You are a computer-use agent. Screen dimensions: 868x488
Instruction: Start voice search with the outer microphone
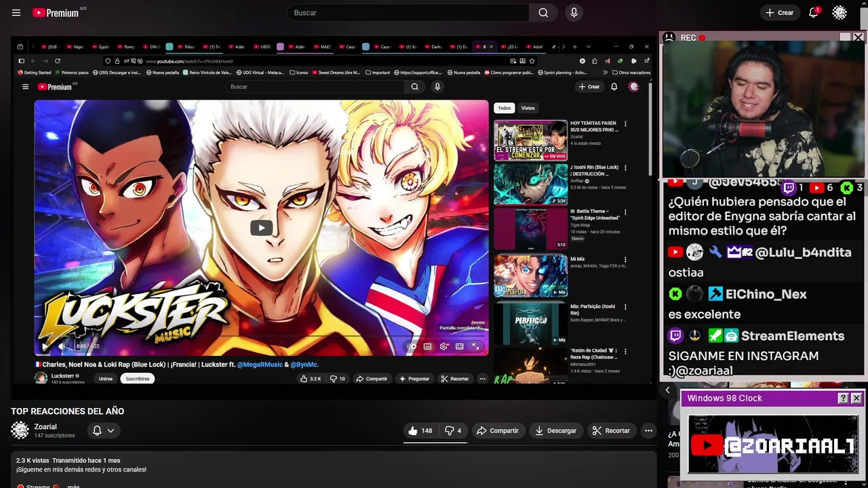(x=574, y=13)
